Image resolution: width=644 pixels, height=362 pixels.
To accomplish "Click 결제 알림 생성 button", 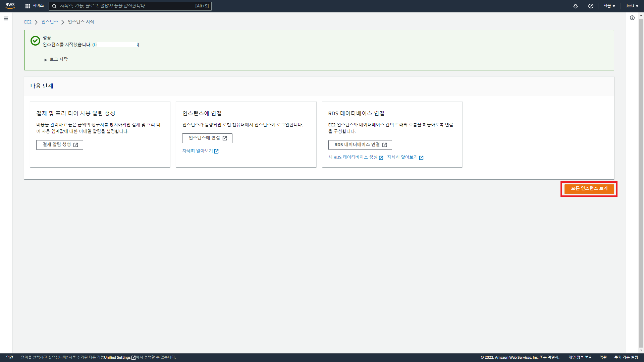I will click(x=60, y=145).
